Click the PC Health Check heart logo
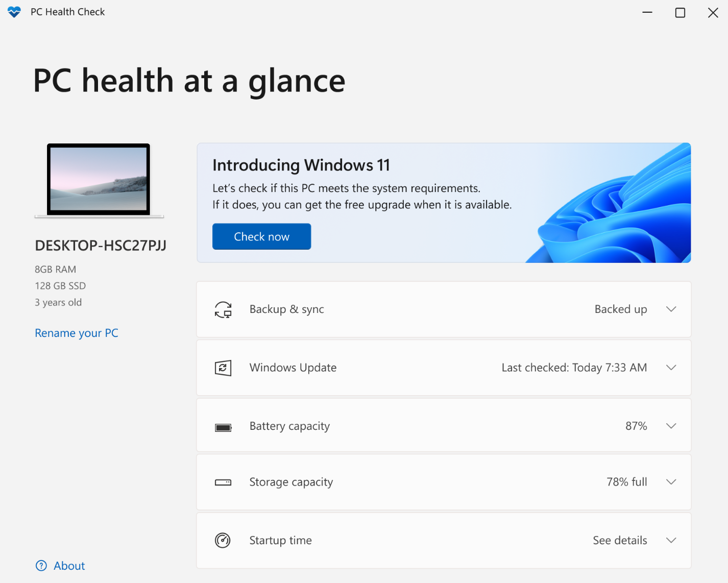728x583 pixels. [14, 11]
